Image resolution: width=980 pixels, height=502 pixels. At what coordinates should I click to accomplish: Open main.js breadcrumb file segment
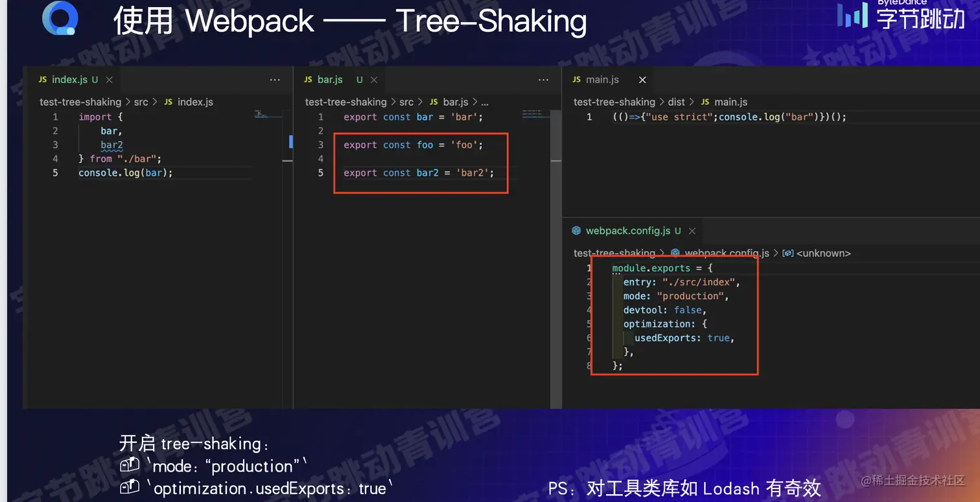pos(730,102)
